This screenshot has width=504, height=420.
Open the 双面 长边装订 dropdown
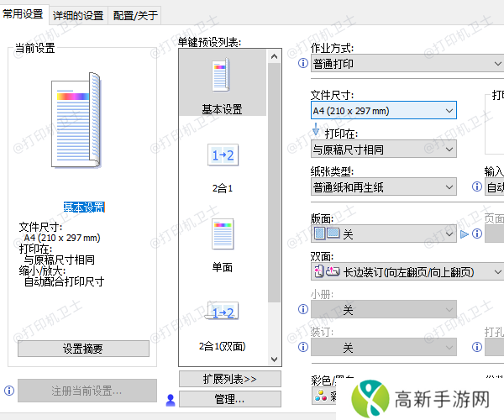pos(407,271)
